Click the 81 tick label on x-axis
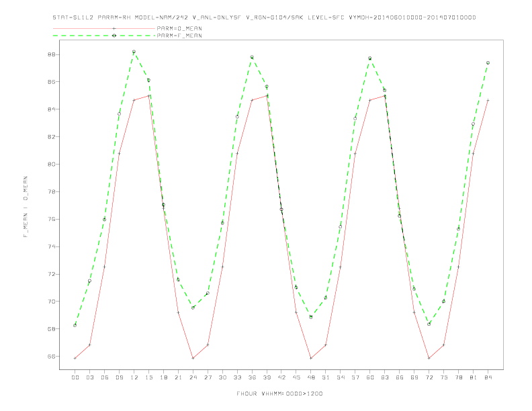532x411 pixels. coord(474,377)
